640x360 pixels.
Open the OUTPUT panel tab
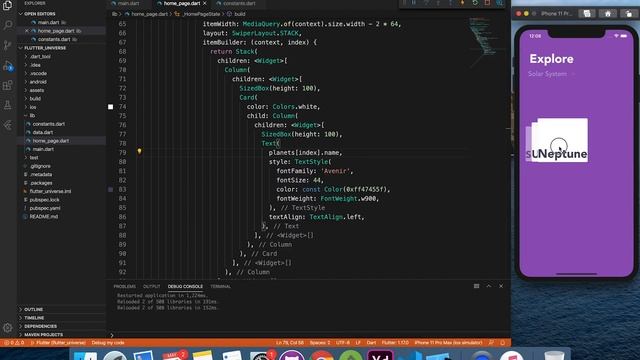click(151, 287)
